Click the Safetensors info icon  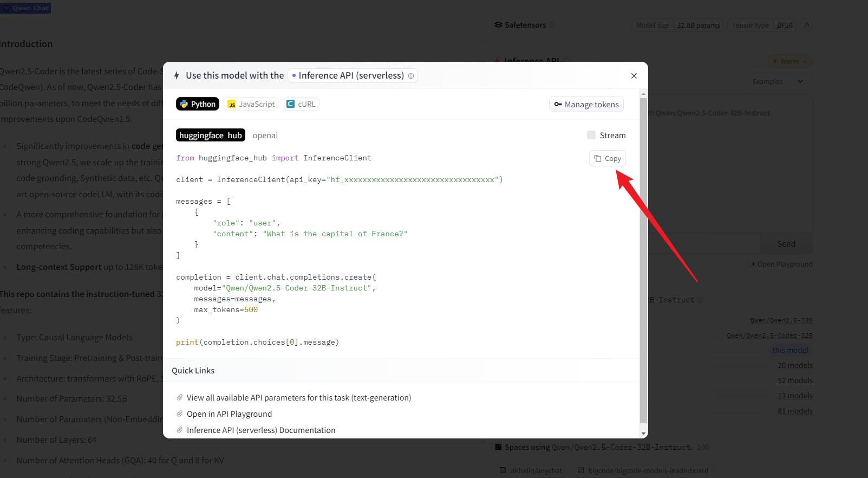click(x=551, y=25)
